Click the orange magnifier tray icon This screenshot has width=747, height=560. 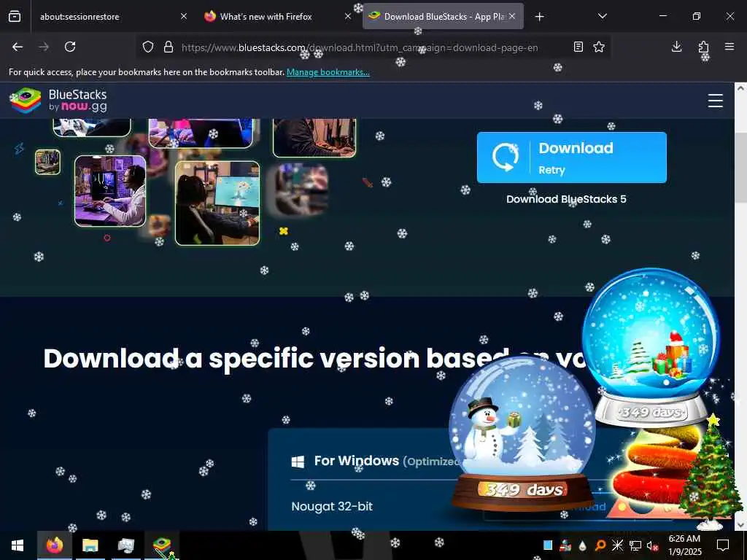point(600,545)
